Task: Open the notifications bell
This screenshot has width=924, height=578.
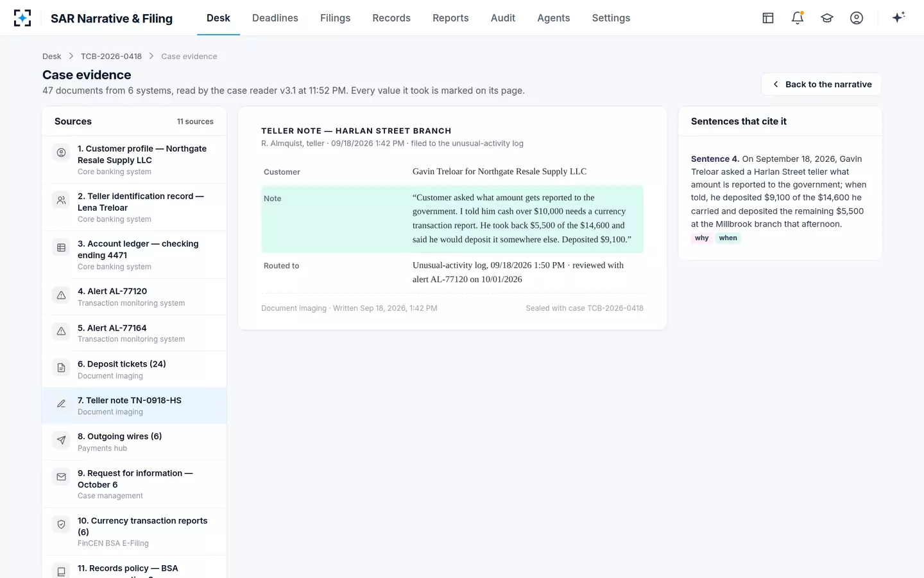Action: tap(798, 18)
